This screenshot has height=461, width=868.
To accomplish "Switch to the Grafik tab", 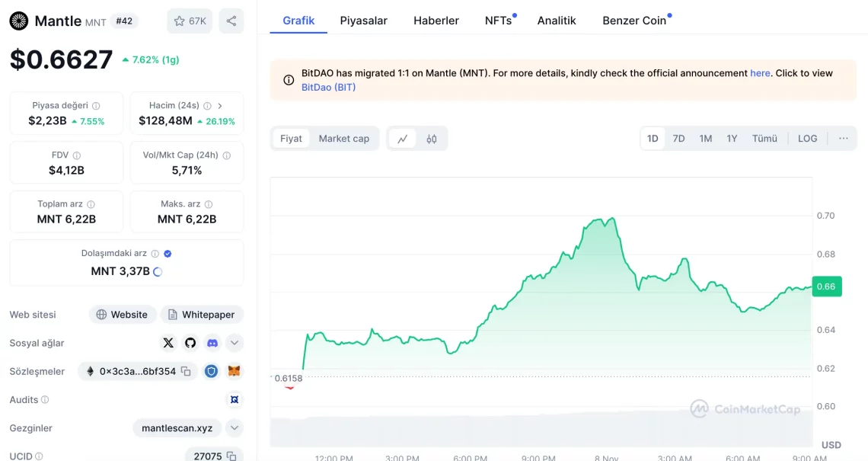I will tap(298, 21).
